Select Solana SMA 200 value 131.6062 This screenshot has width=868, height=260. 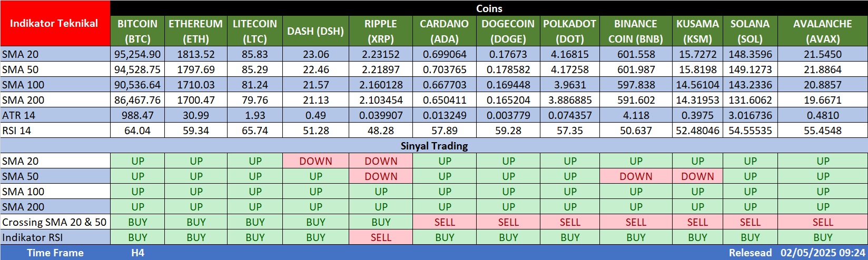point(750,100)
